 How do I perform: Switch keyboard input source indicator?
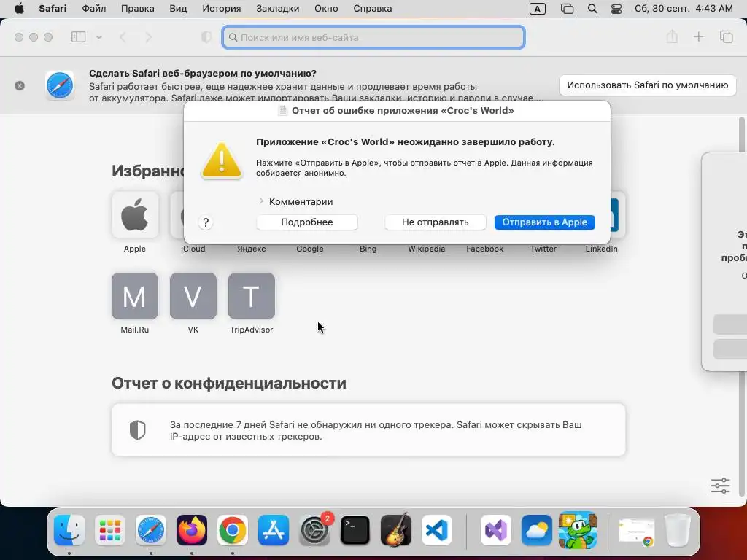pyautogui.click(x=538, y=9)
